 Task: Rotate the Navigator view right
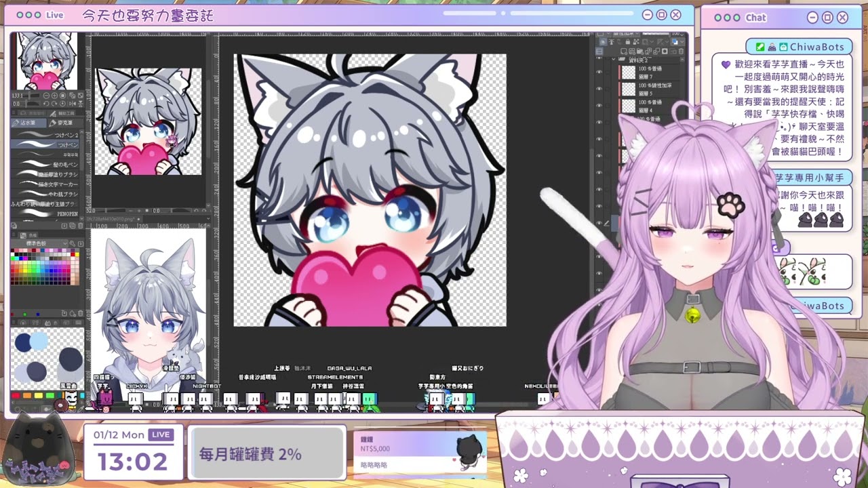(54, 104)
